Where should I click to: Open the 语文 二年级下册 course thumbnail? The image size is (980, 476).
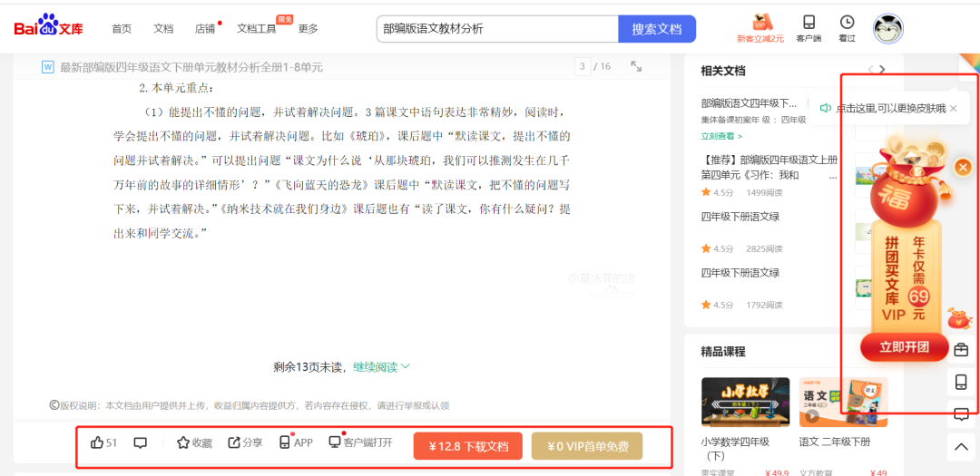click(843, 402)
